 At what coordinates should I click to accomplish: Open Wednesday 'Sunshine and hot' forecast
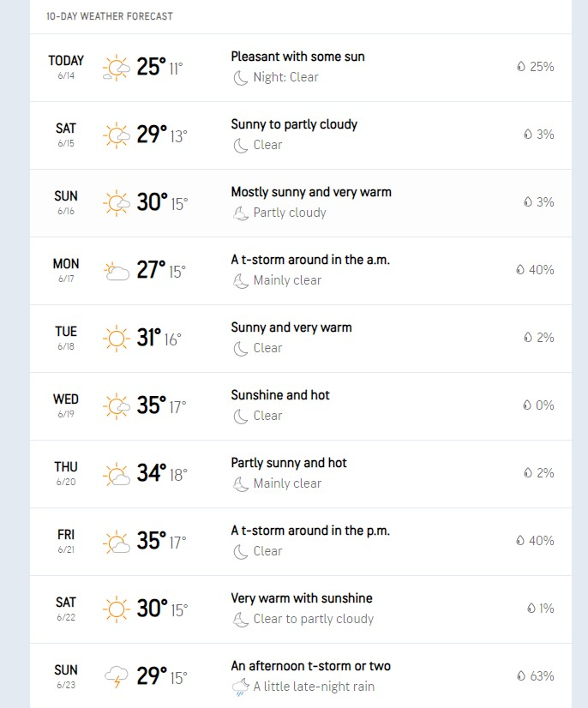click(280, 395)
